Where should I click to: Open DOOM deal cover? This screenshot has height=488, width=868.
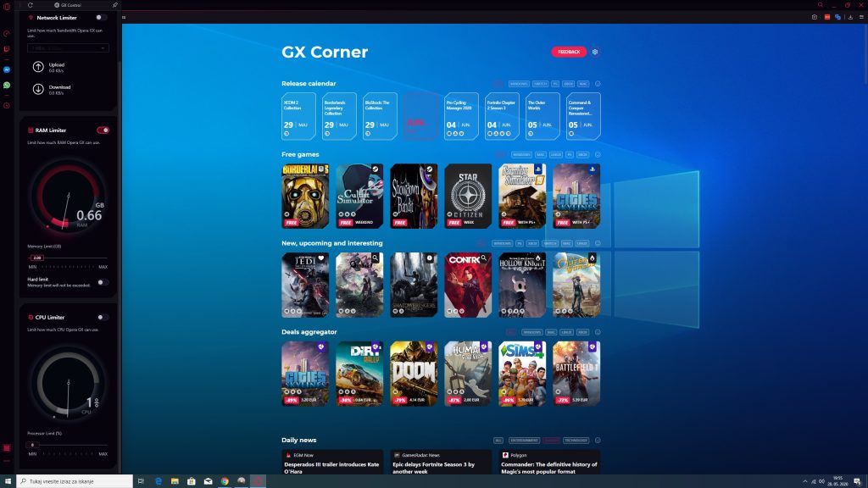pos(414,374)
